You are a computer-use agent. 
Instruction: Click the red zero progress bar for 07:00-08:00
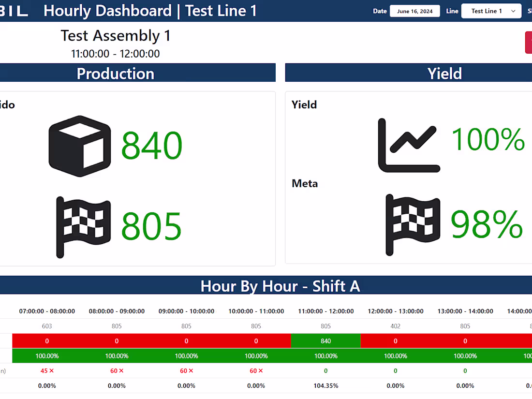coord(47,340)
